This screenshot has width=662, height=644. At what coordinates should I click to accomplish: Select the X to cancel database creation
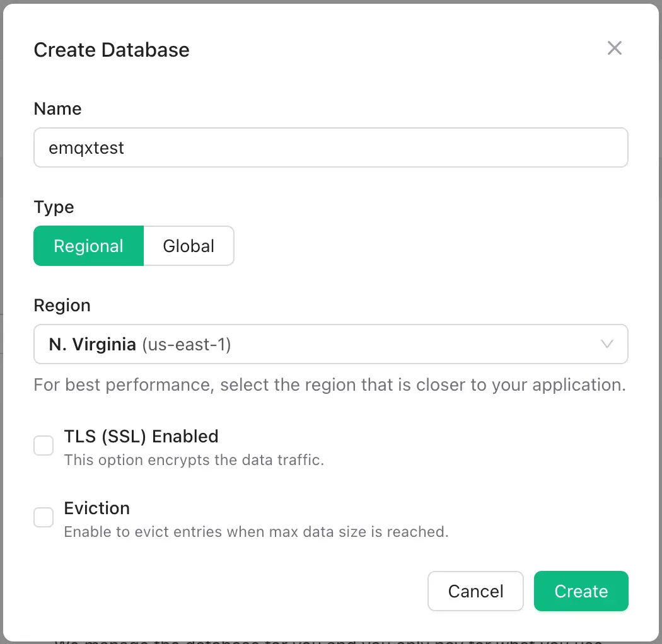click(615, 48)
